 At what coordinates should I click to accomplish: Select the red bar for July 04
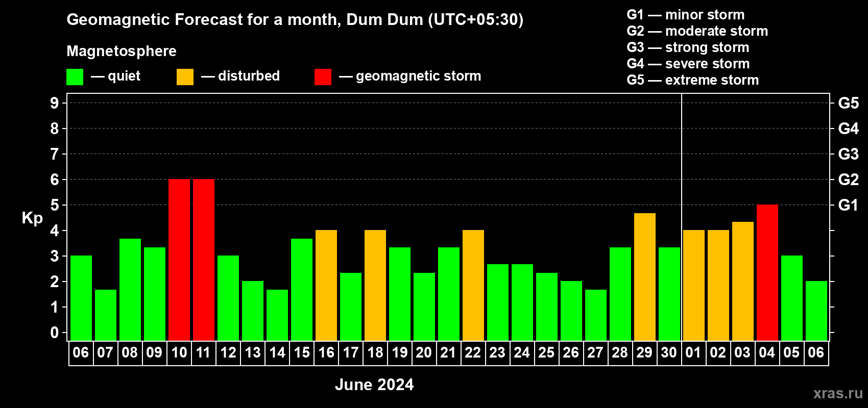(767, 273)
